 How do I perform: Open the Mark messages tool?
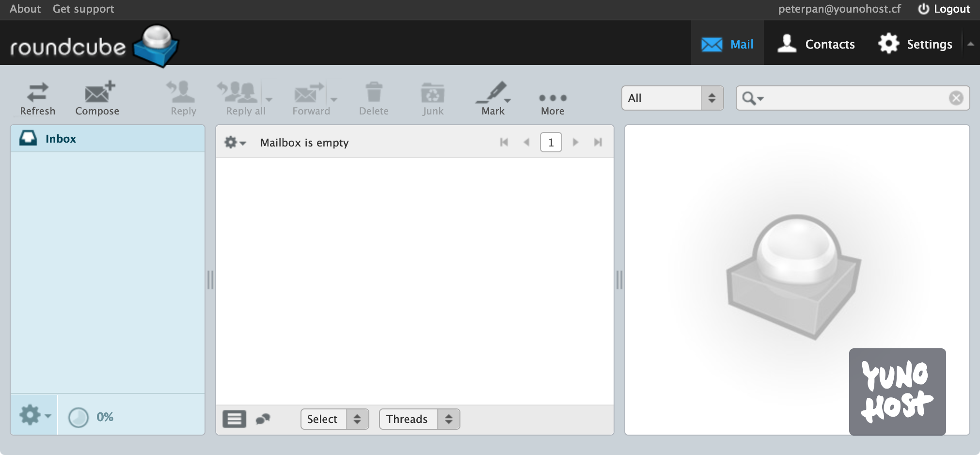click(x=493, y=98)
